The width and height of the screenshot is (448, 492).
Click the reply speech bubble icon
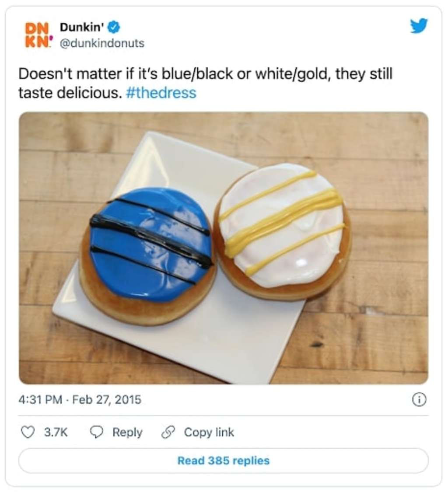pyautogui.click(x=97, y=432)
